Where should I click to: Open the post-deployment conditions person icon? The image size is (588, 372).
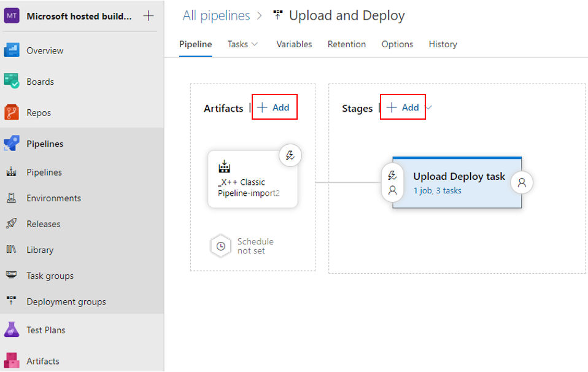(522, 183)
